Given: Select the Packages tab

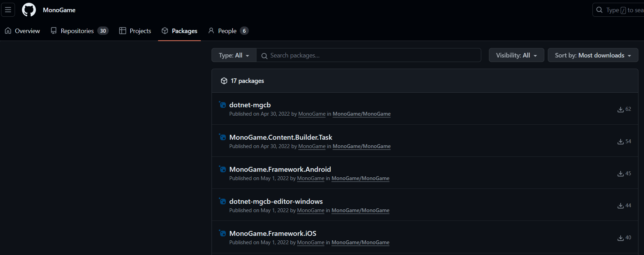Looking at the screenshot, I should click(179, 31).
